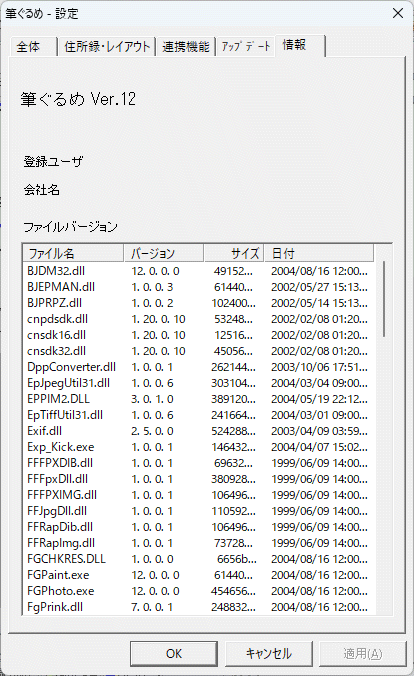The image size is (414, 676).
Task: Click the キャンセル button
Action: point(269,654)
